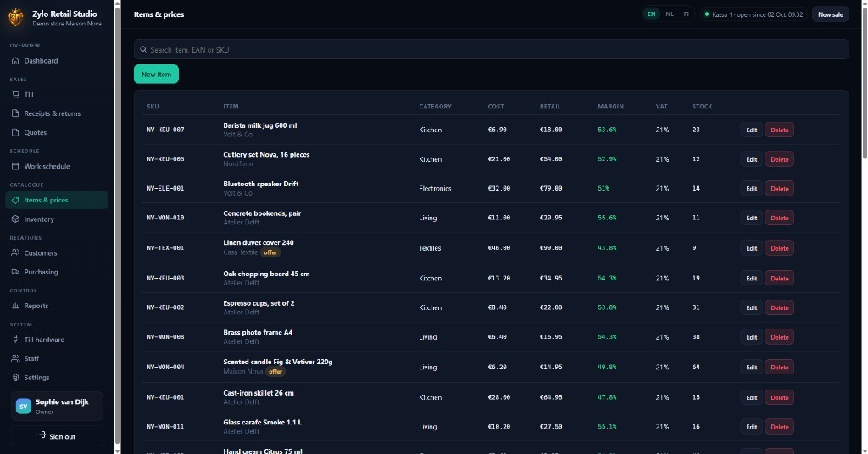Click the RETAIL column header
This screenshot has height=454, width=868.
pyautogui.click(x=550, y=107)
